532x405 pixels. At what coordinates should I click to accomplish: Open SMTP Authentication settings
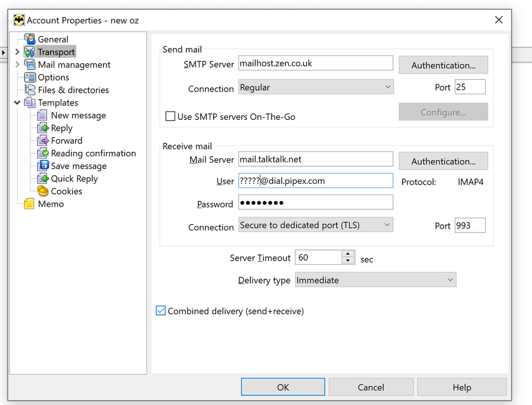click(443, 65)
